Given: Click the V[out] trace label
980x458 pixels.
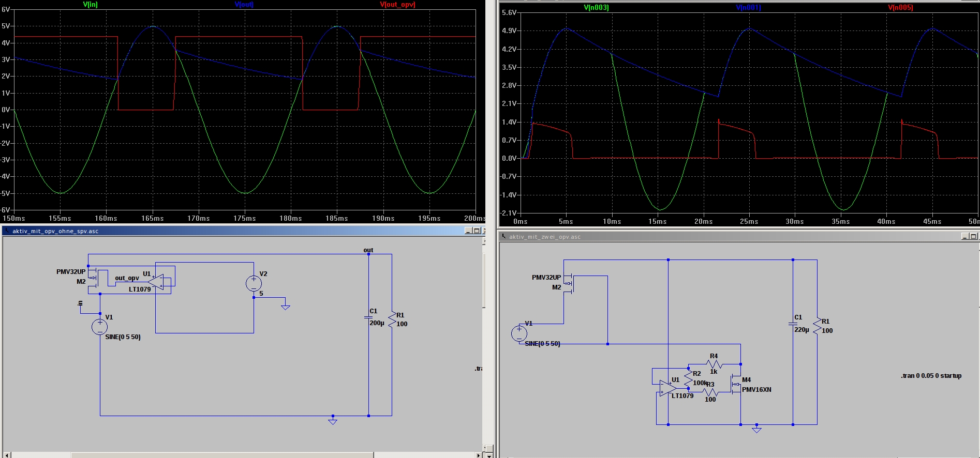Looking at the screenshot, I should pos(244,5).
